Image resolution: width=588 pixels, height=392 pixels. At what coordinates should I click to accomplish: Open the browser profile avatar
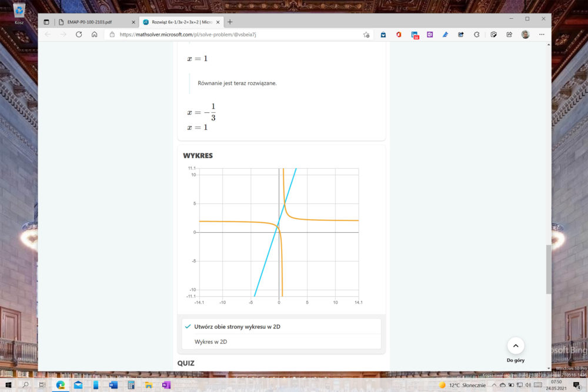[525, 35]
